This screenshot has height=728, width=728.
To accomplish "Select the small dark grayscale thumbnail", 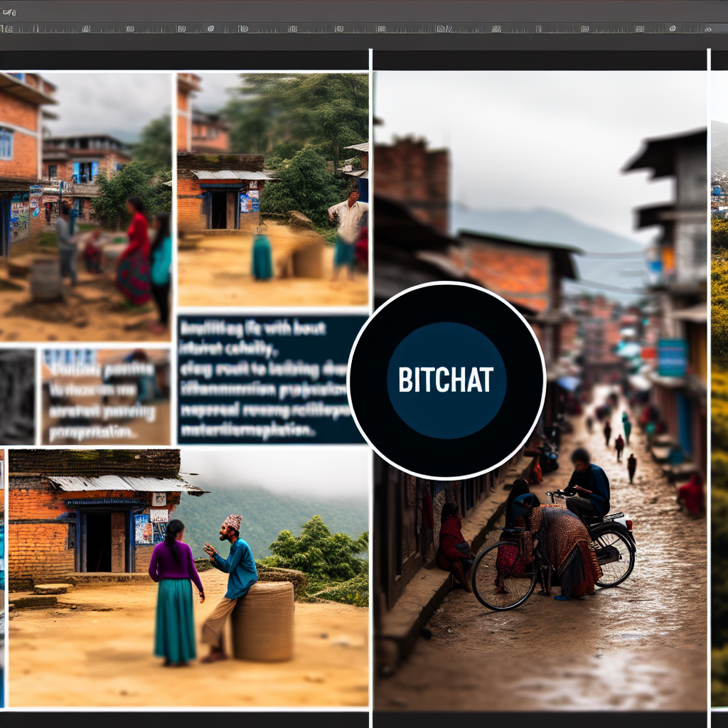I will [x=17, y=396].
